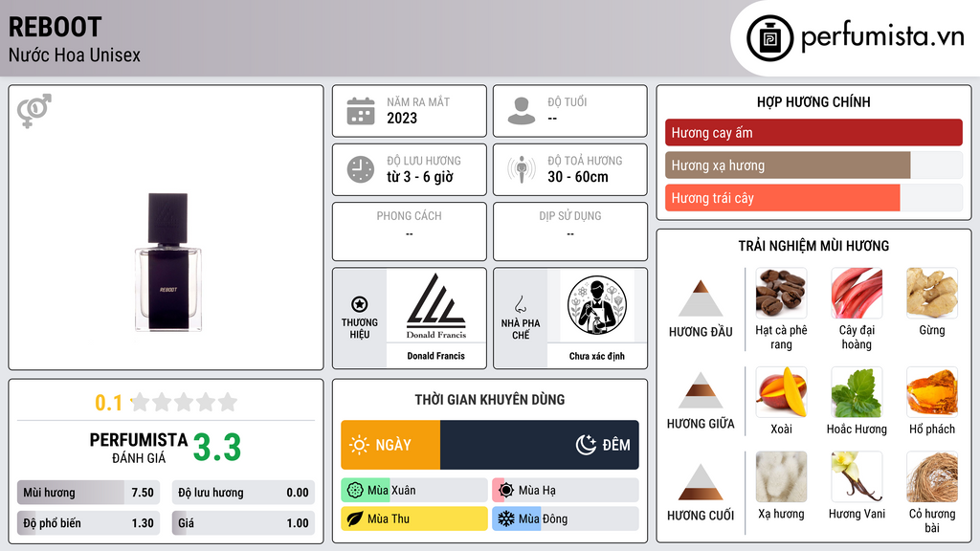Image resolution: width=980 pixels, height=551 pixels.
Task: Click the Hương đầu pyramid icon
Action: click(701, 298)
